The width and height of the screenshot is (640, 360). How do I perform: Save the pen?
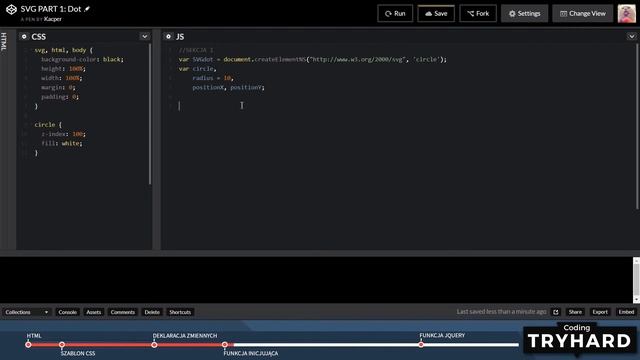[436, 13]
